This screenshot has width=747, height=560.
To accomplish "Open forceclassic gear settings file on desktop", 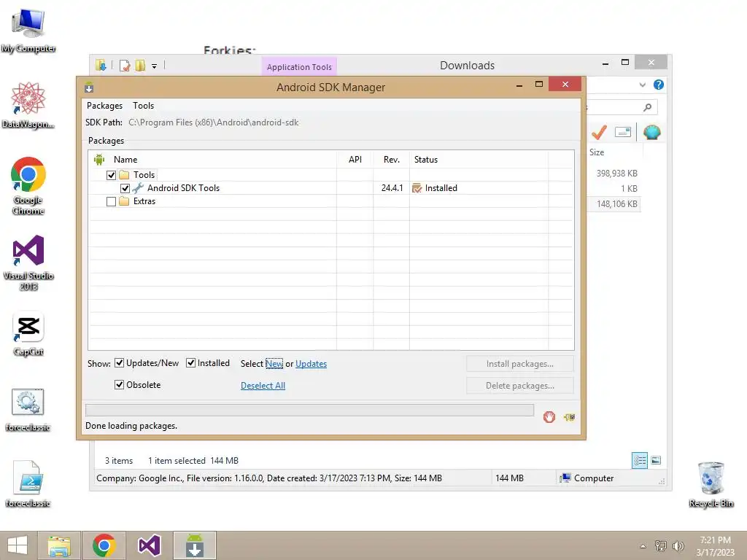I will [x=28, y=410].
